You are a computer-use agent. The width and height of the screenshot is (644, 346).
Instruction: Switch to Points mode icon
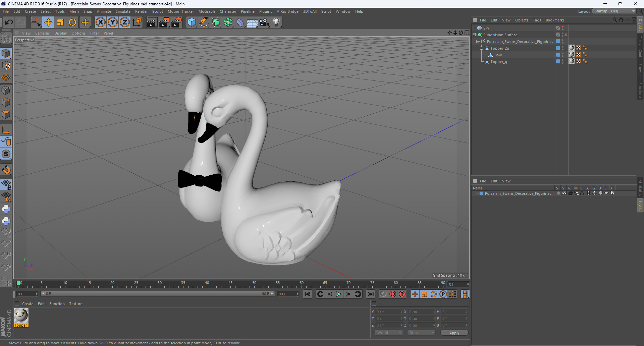(x=6, y=90)
